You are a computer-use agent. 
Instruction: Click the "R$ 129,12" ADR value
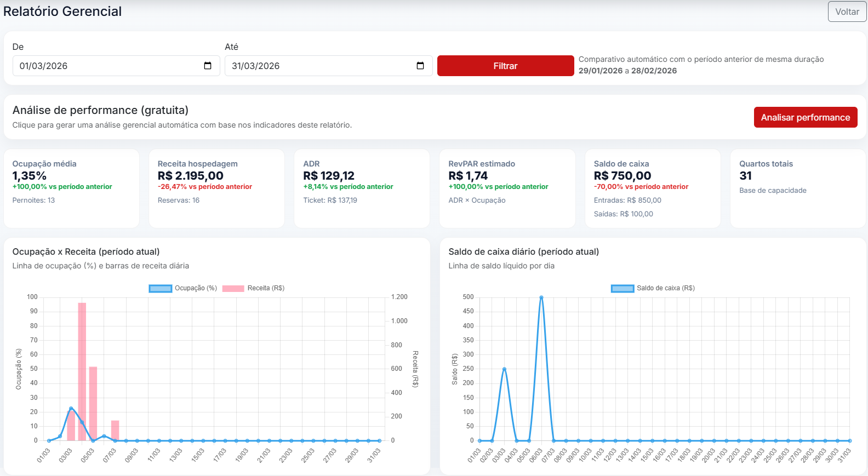coord(329,176)
